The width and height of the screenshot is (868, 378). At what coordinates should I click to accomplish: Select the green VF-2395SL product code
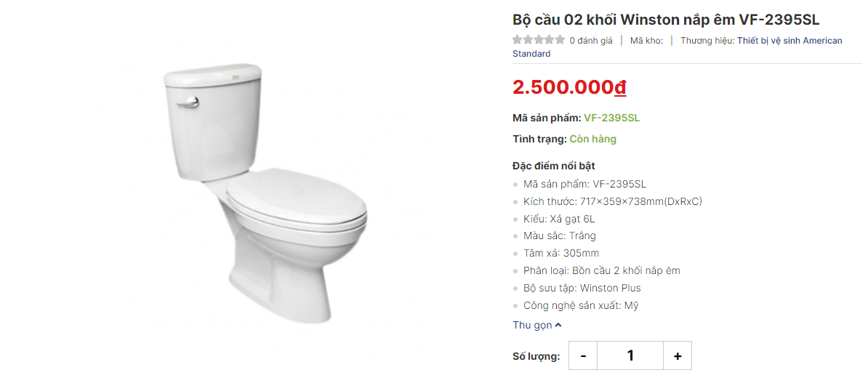[x=611, y=118]
